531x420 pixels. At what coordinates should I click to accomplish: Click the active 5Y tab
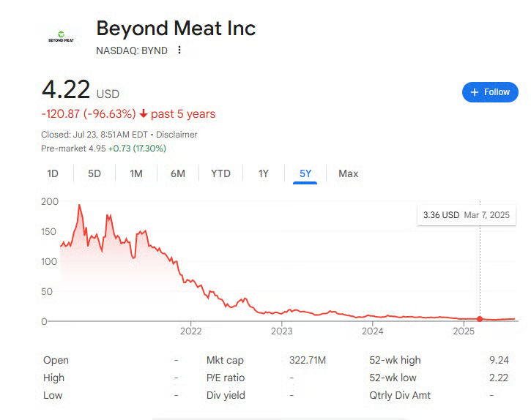click(305, 173)
